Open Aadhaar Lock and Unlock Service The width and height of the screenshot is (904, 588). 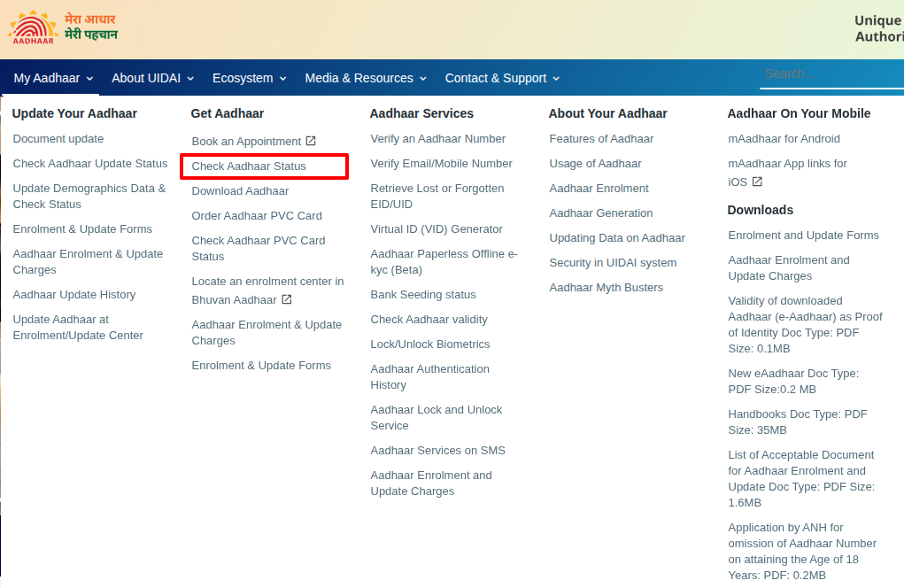tap(436, 418)
